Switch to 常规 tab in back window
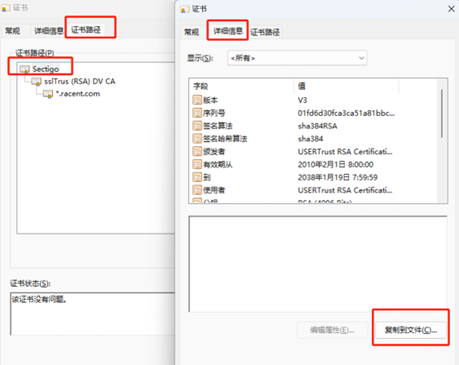 12,31
